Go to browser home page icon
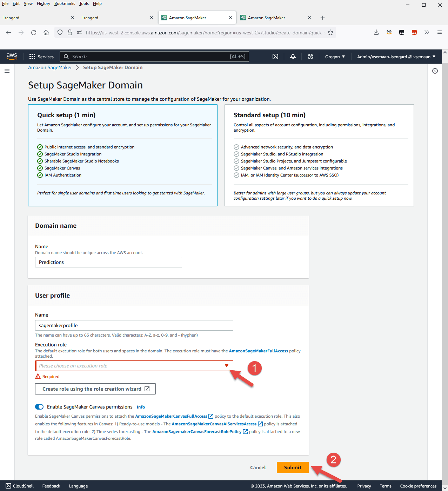The height and width of the screenshot is (491, 448). click(x=46, y=33)
